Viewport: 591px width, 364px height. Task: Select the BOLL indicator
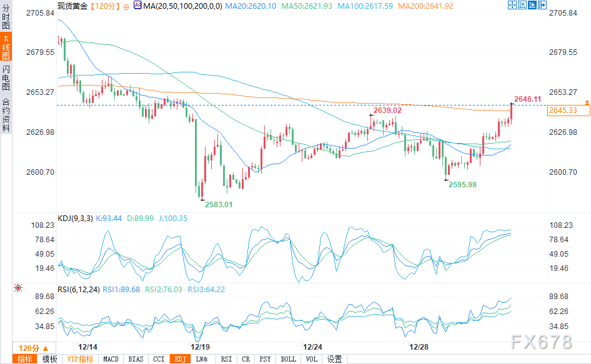point(289,359)
